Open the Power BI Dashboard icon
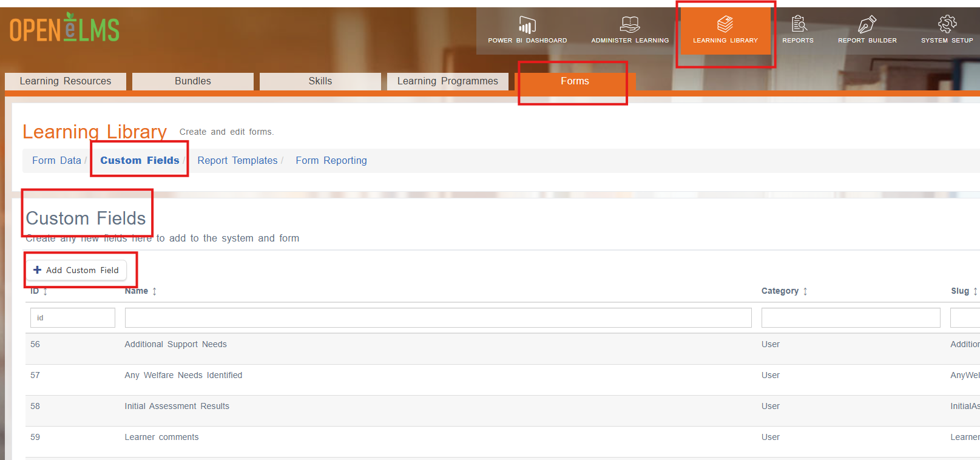Screen dimensions: 980x460 pyautogui.click(x=527, y=25)
